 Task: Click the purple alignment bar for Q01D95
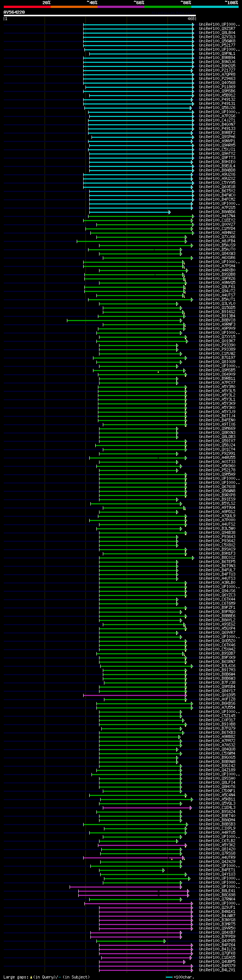135,696
